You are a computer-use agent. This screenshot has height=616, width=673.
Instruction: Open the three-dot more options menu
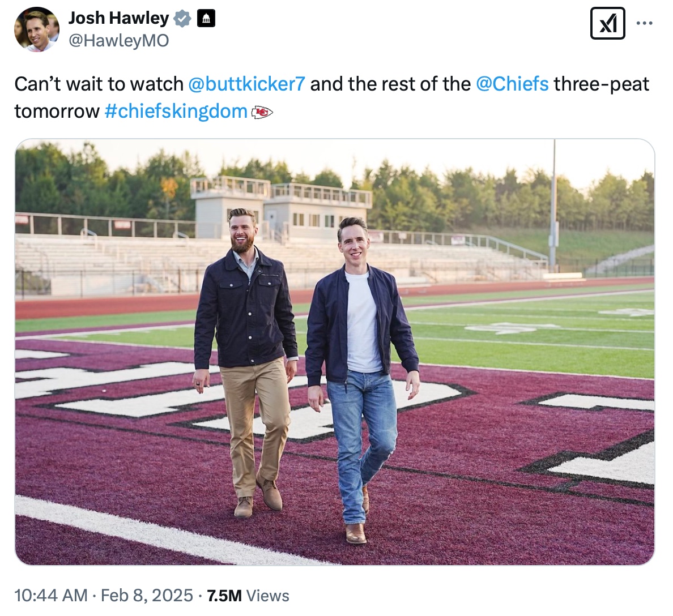pyautogui.click(x=644, y=23)
